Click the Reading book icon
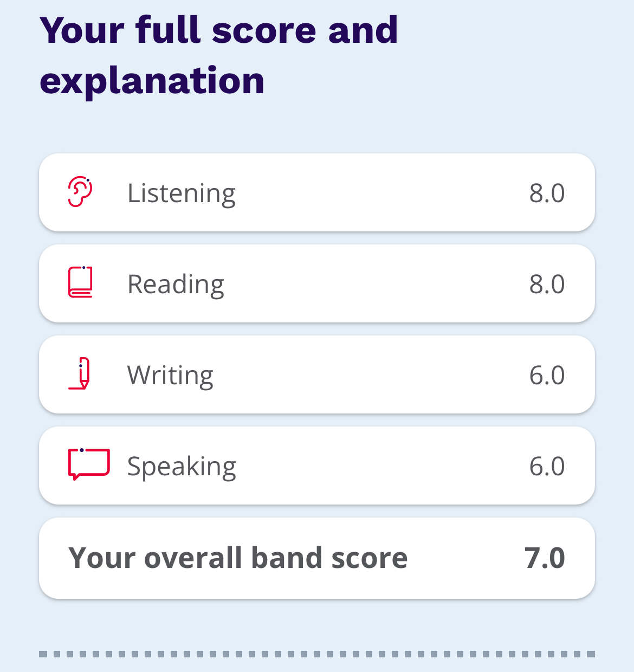This screenshot has height=672, width=634. [80, 282]
